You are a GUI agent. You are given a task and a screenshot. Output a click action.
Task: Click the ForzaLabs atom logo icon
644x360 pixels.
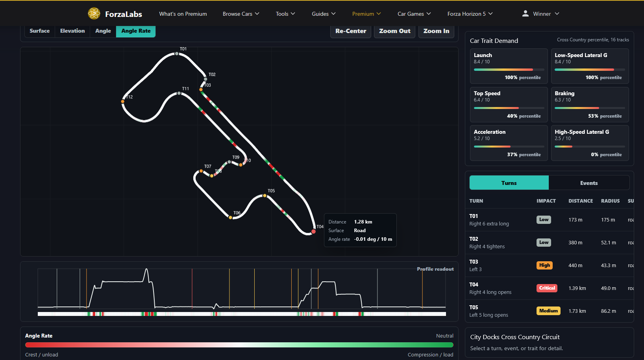(94, 14)
